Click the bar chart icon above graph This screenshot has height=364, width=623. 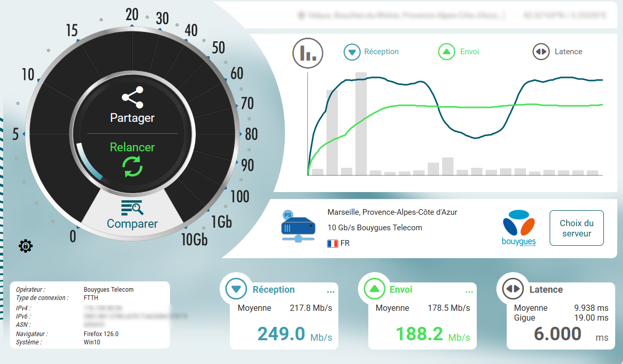[x=308, y=53]
